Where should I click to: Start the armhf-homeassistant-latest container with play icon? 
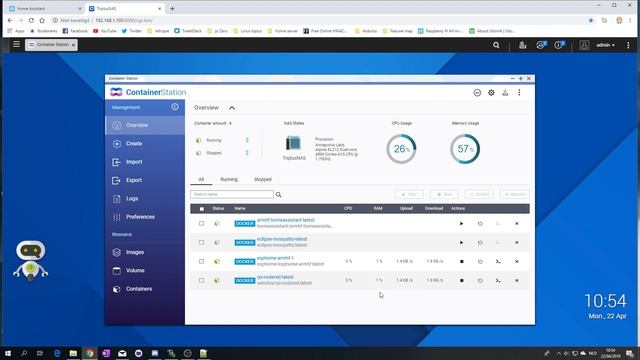pos(461,224)
